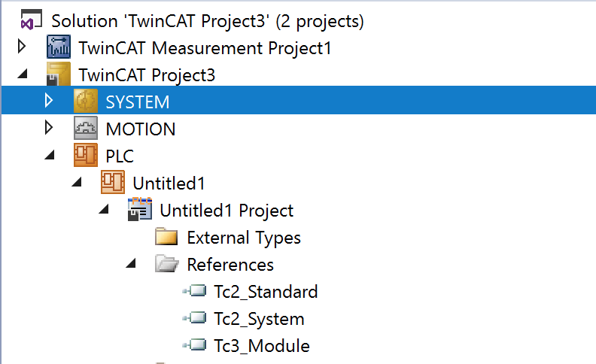Click the TwinCAT Measurement Project1 scope icon
Screen dimensions: 596x364
(x=59, y=48)
